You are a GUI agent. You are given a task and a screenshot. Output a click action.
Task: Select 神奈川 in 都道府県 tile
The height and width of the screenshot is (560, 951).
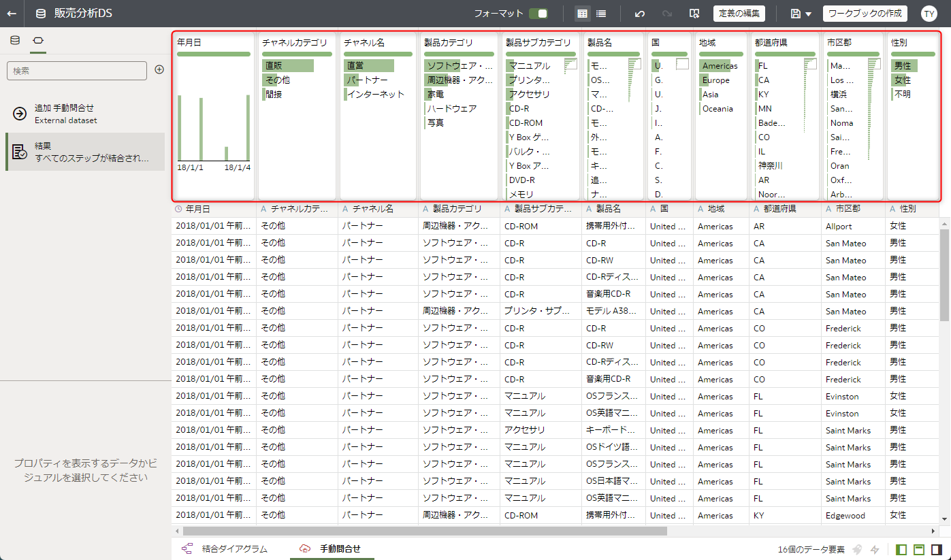pos(770,166)
